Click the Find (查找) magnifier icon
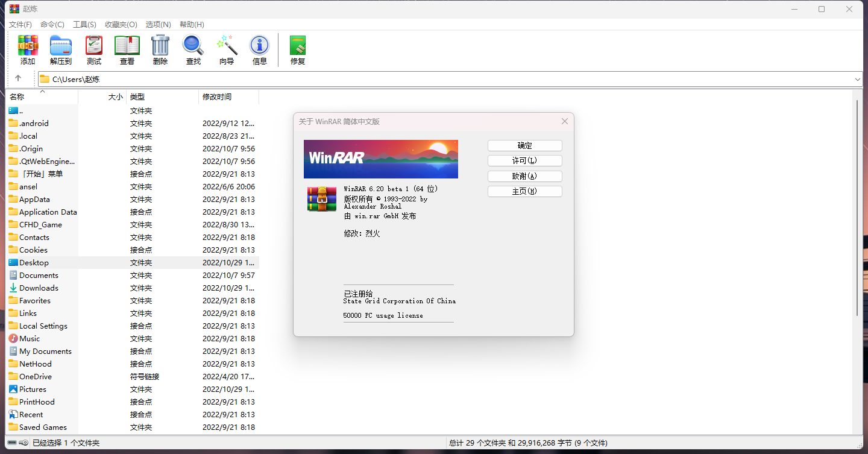Image resolution: width=868 pixels, height=454 pixels. [193, 45]
